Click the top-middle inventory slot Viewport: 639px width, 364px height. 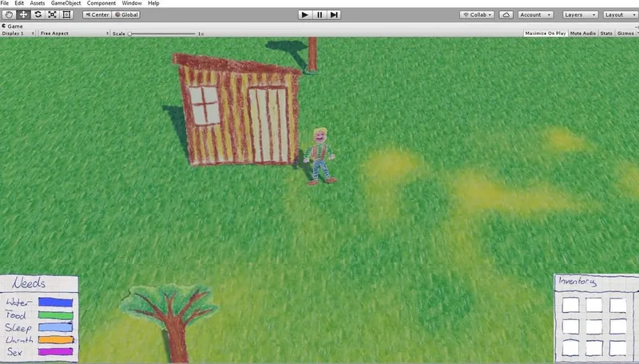click(594, 305)
